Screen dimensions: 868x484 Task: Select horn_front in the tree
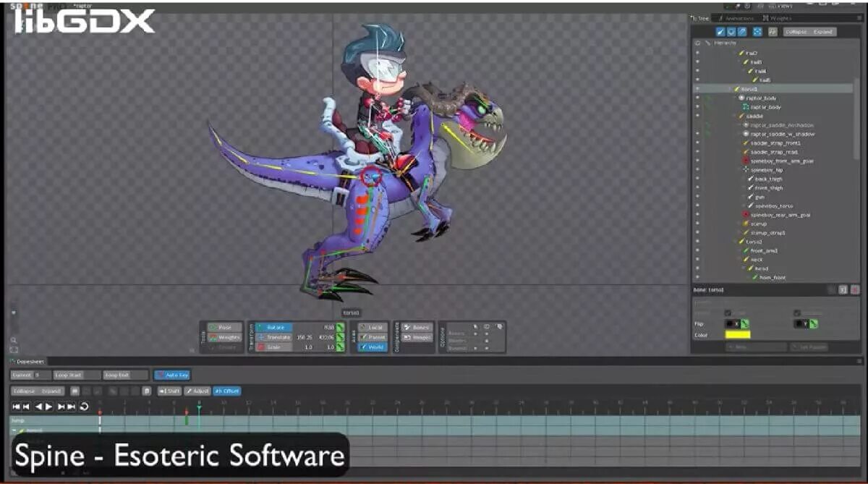pos(773,278)
